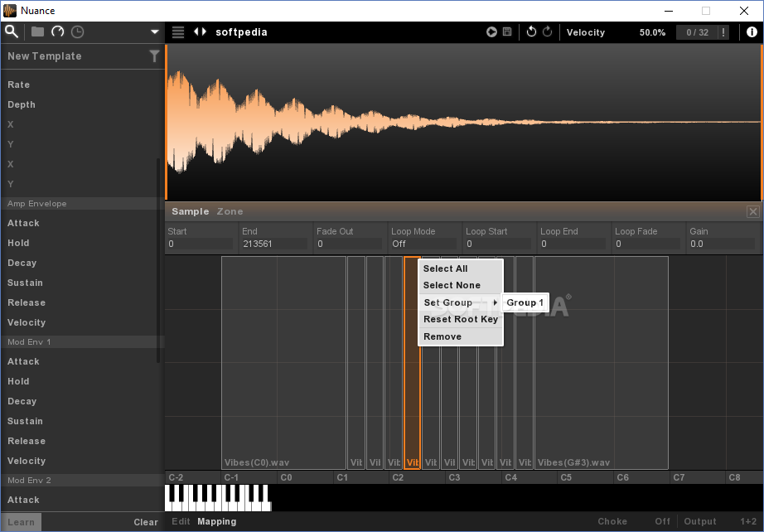Click the dial knob icon in sidebar toolbar
Screen dimensions: 764x532
[x=57, y=32]
